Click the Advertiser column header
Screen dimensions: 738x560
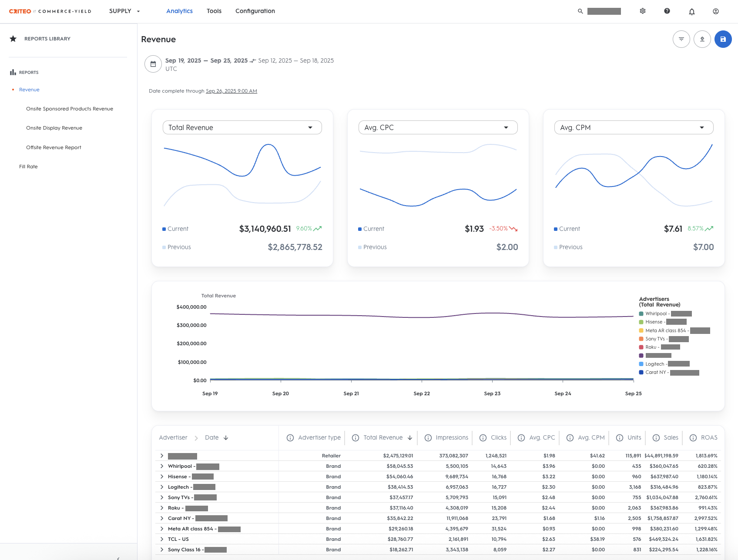[x=173, y=438]
